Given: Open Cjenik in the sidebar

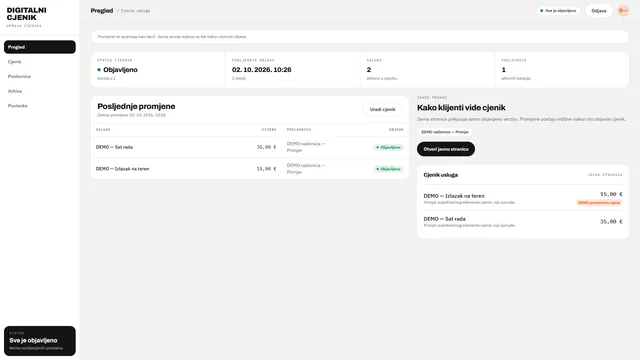Looking at the screenshot, I should click(x=40, y=62).
